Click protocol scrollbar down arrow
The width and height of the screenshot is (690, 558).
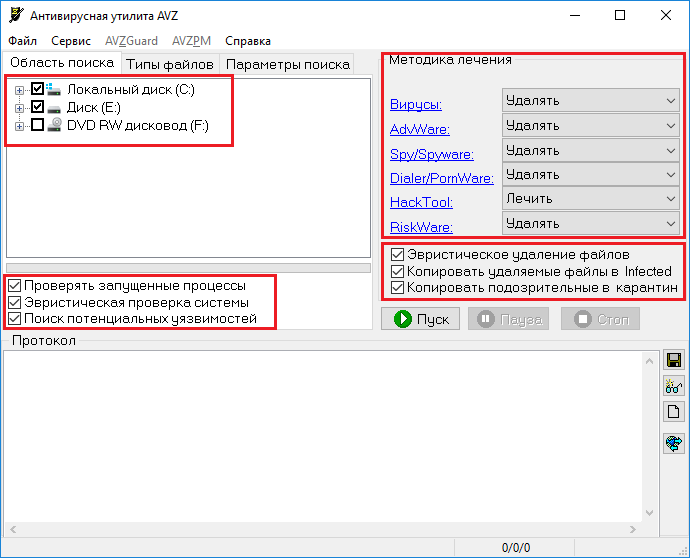649,513
